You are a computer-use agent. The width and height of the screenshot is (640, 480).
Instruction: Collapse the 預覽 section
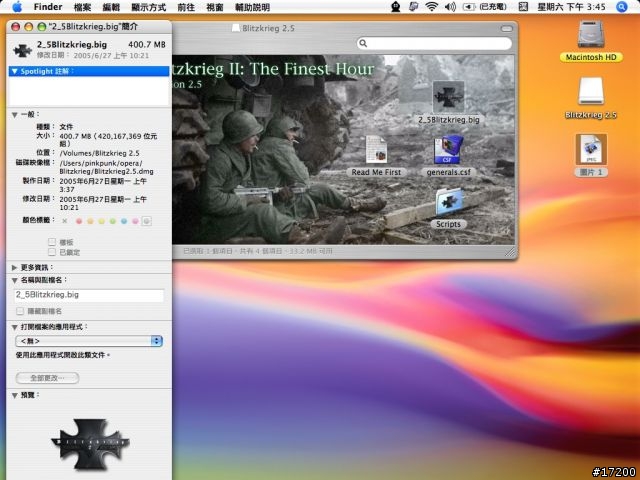pos(15,396)
